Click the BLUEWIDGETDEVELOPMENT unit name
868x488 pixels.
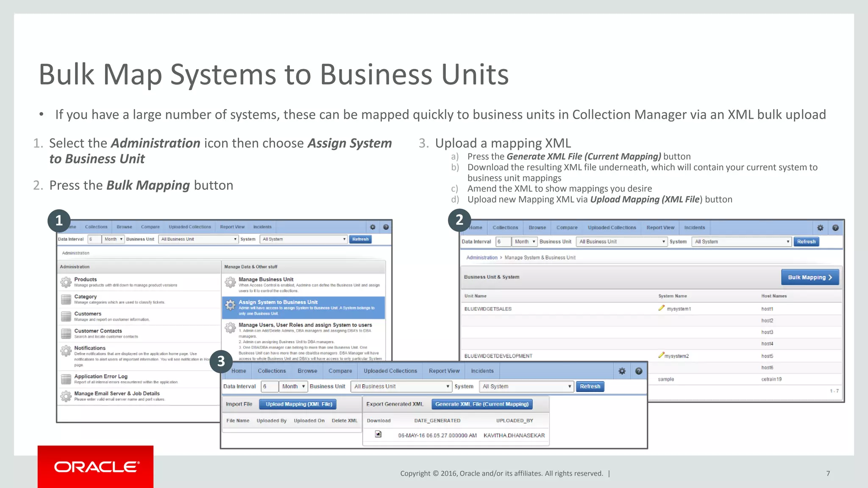tap(498, 356)
